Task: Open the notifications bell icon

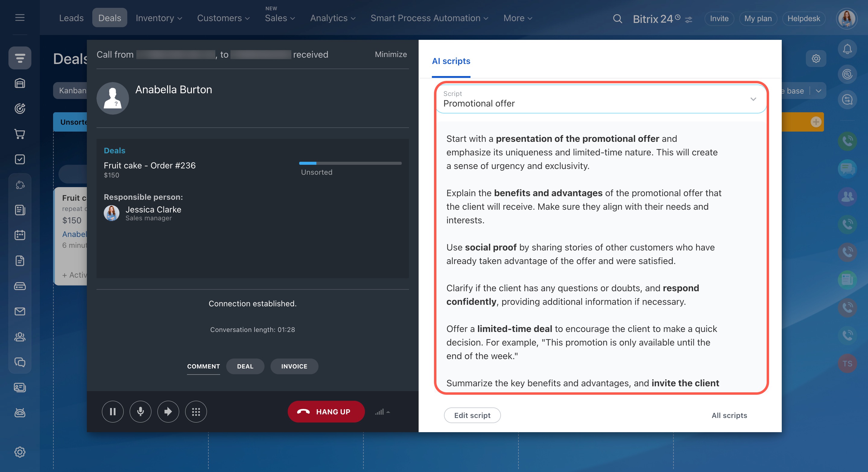Action: (x=847, y=49)
